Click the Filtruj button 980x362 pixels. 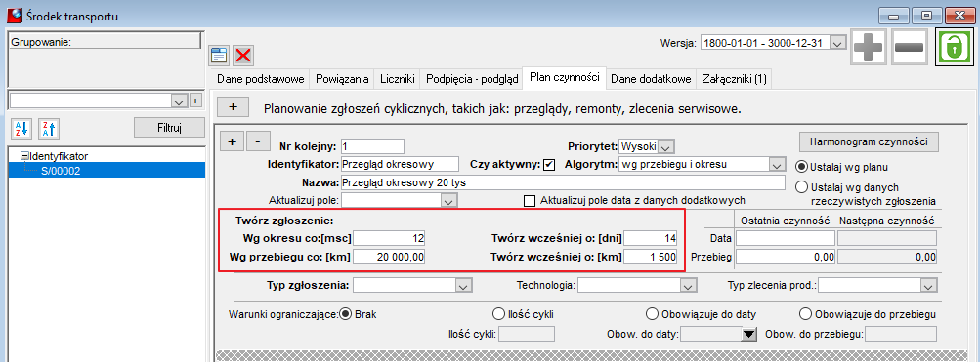(x=169, y=128)
